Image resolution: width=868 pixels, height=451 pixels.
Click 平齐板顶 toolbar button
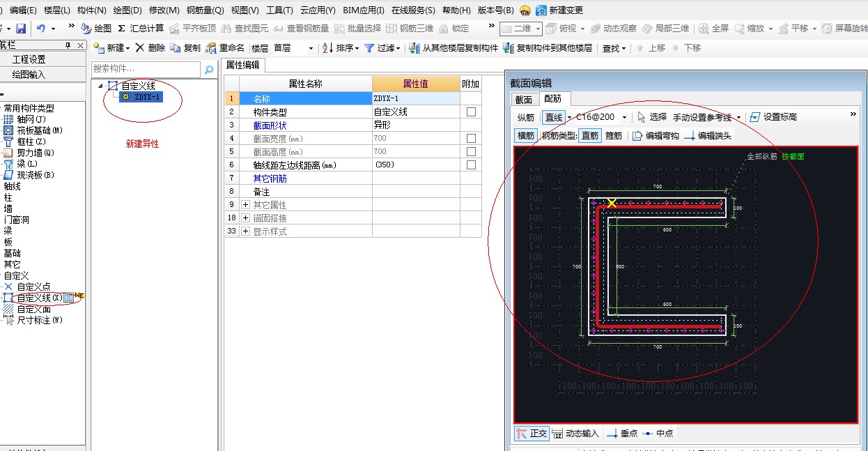193,29
